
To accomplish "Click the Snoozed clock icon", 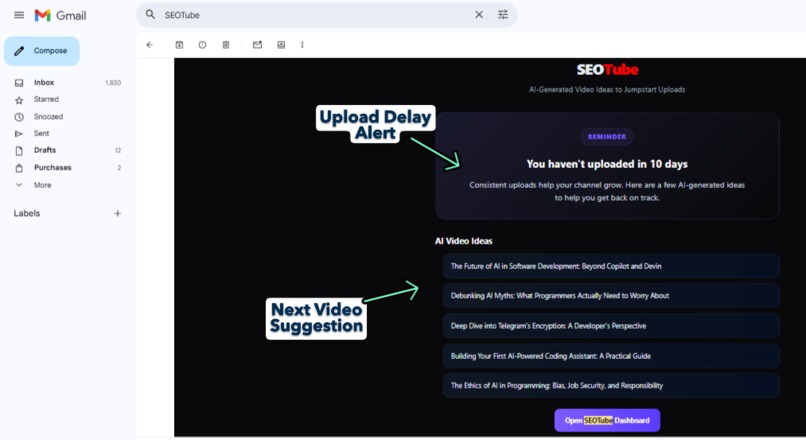I will 19,117.
